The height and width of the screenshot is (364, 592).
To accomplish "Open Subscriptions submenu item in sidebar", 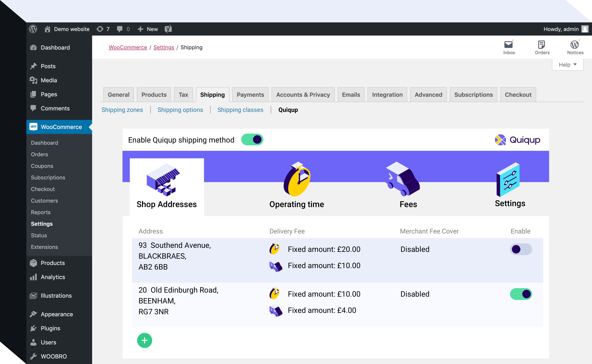I will 48,177.
